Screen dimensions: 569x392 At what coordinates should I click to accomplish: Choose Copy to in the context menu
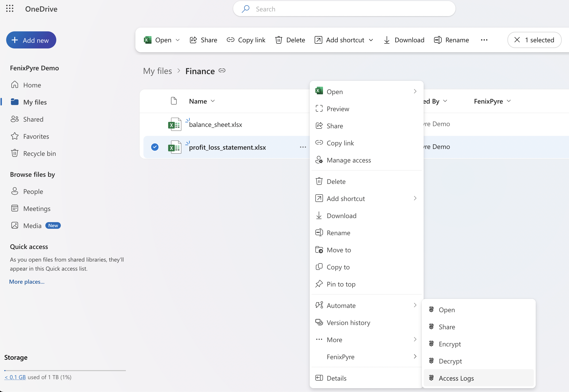tap(366, 267)
